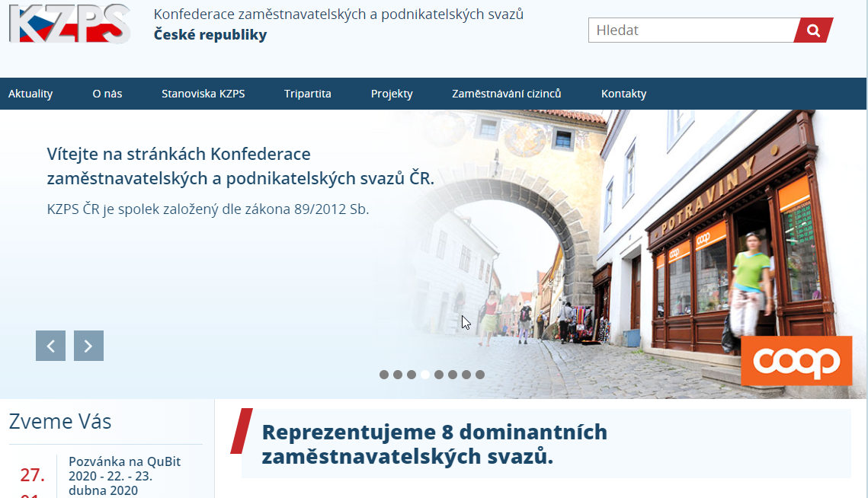Image resolution: width=868 pixels, height=498 pixels.
Task: Jump to the seventh carousel slide dot
Action: 466,375
